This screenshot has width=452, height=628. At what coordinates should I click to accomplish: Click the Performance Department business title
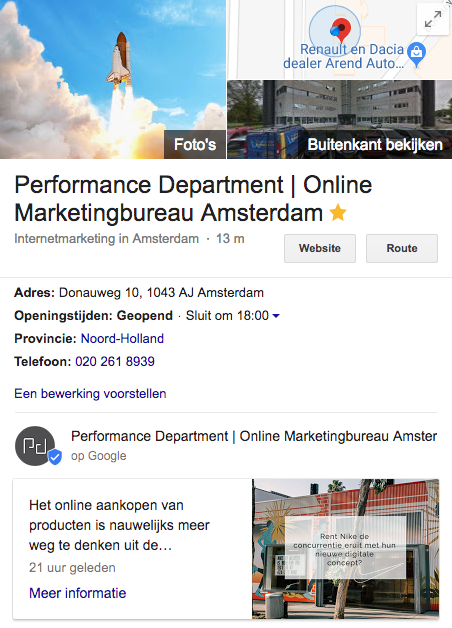tap(193, 199)
